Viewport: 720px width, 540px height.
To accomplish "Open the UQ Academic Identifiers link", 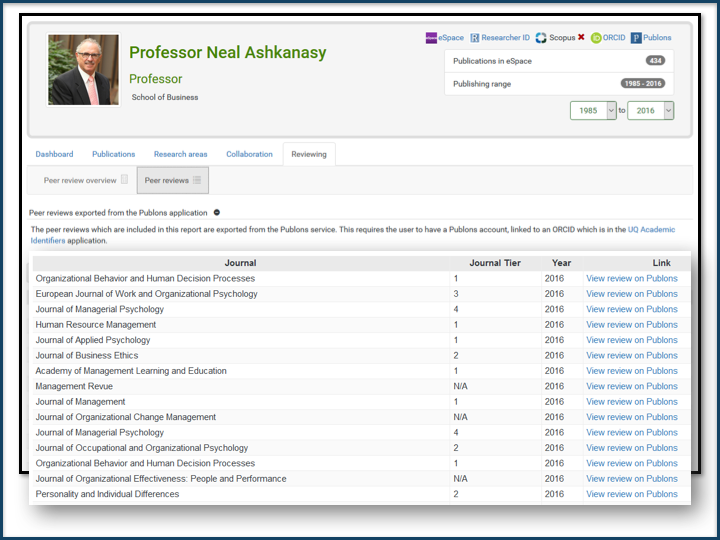I will 651,230.
